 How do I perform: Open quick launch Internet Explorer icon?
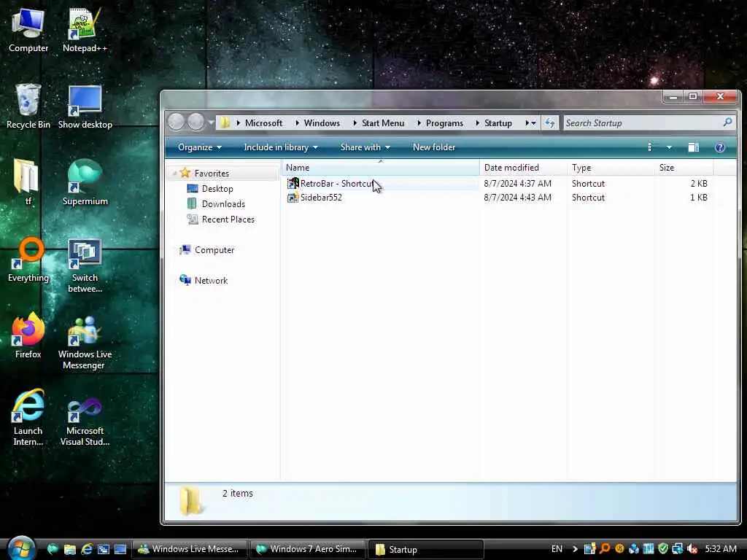(x=86, y=549)
